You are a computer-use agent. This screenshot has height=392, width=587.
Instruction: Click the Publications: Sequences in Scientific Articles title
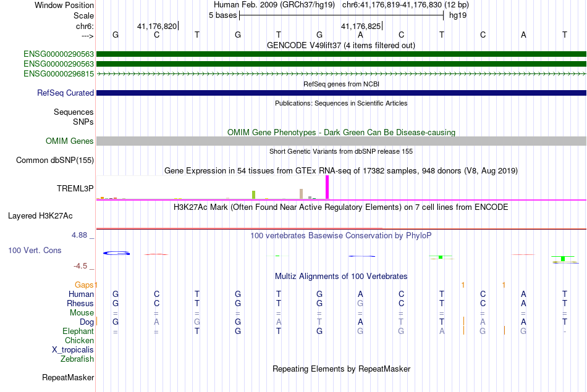pyautogui.click(x=341, y=103)
